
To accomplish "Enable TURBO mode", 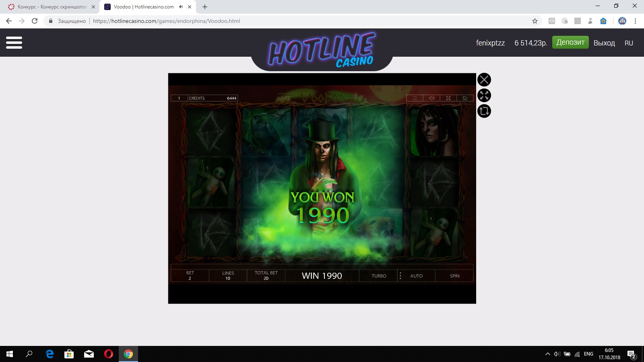I will point(379,276).
